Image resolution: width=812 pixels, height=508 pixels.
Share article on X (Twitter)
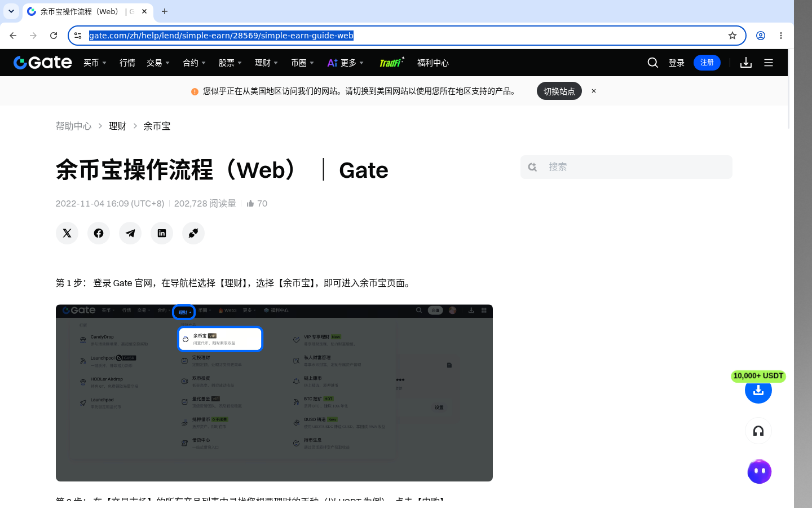pos(67,233)
